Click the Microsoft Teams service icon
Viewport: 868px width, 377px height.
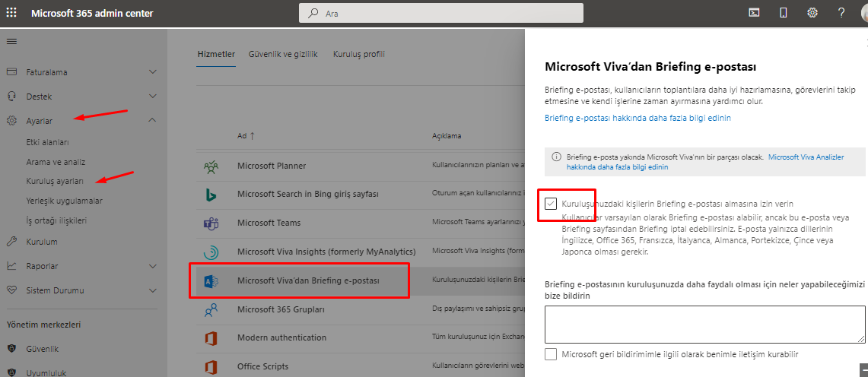pyautogui.click(x=211, y=223)
